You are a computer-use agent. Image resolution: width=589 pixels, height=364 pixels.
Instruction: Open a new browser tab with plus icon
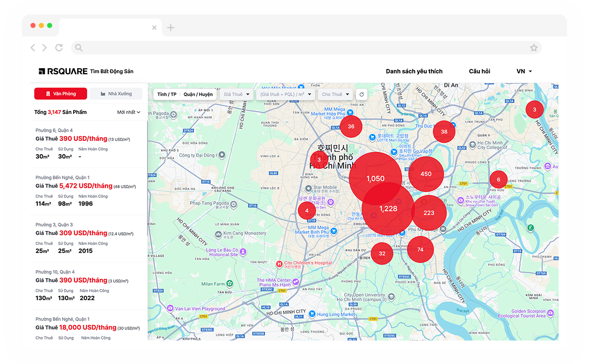(171, 28)
